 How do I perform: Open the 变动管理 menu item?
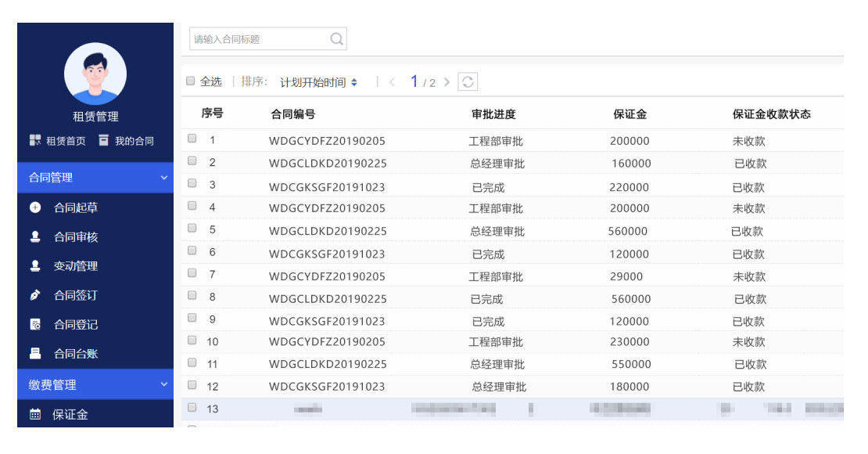[x=75, y=266]
